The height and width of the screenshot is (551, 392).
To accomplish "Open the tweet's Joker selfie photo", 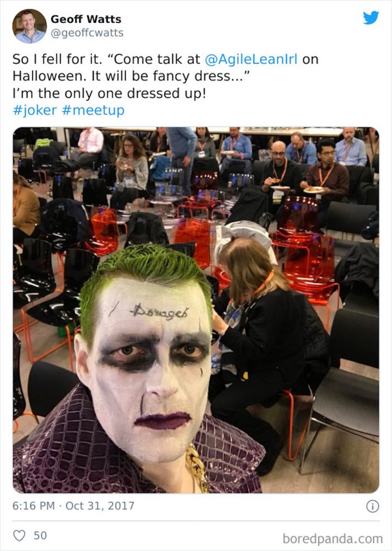I will [x=196, y=310].
